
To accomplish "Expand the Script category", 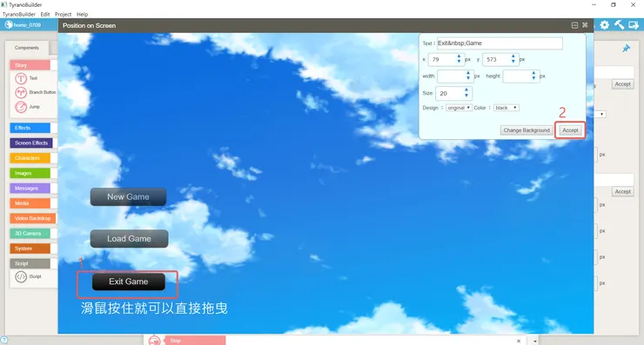I will click(30, 263).
